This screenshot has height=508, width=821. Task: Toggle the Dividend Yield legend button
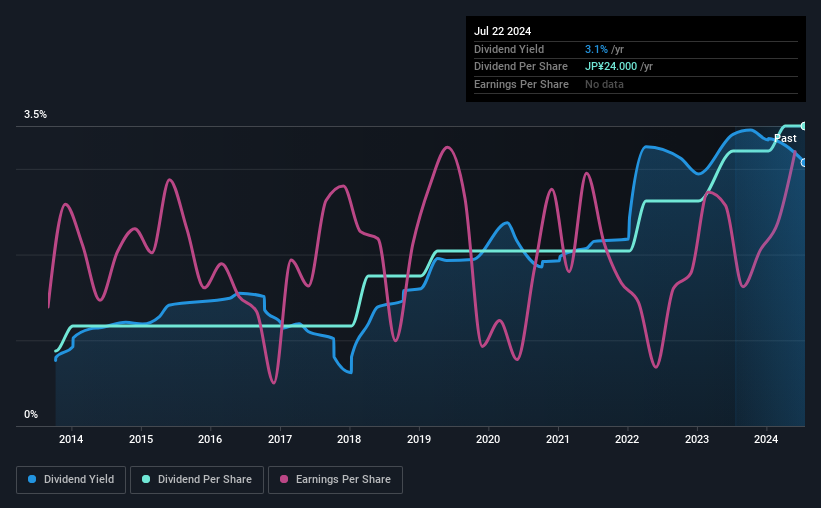click(71, 480)
